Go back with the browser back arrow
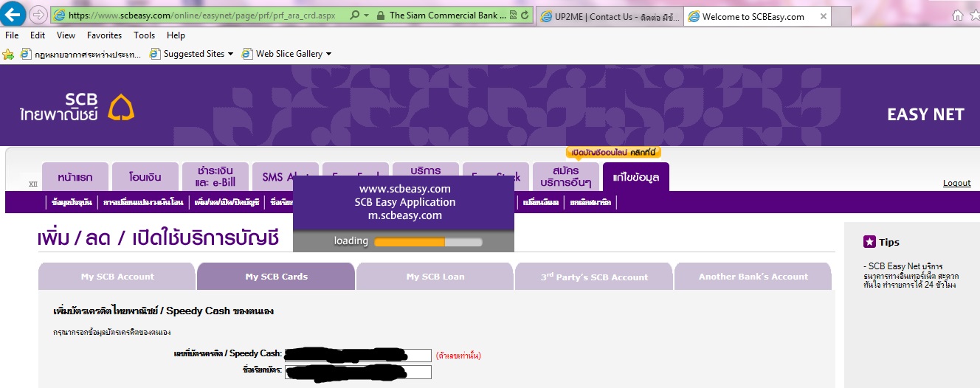980x388 pixels. (14, 14)
